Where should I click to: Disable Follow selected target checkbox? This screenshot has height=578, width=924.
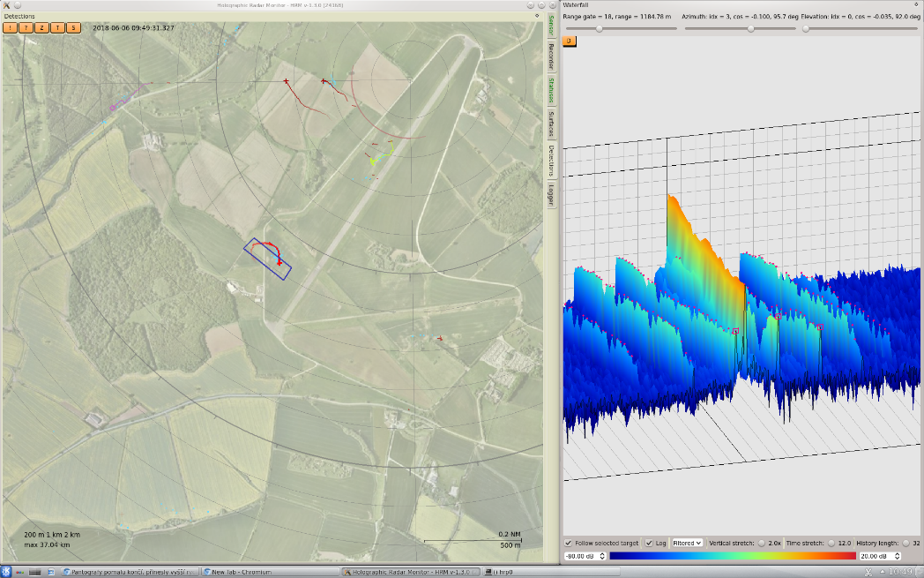[569, 543]
